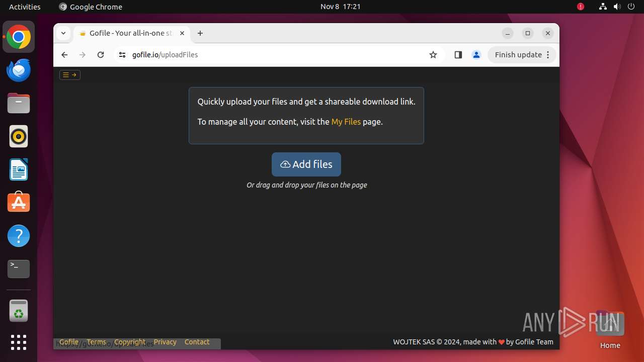Open the Google Chrome app menu in top bar
This screenshot has height=362, width=644.
91,7
